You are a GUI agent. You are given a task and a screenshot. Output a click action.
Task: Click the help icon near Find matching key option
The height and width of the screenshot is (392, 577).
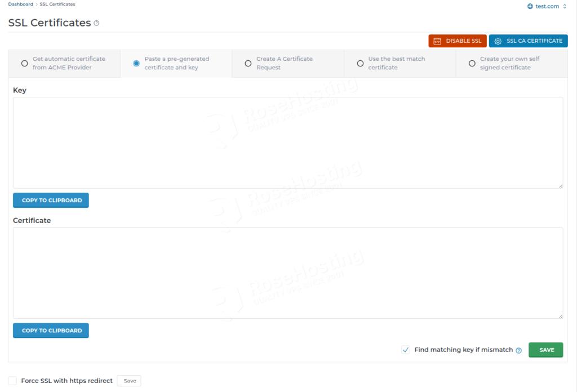518,350
